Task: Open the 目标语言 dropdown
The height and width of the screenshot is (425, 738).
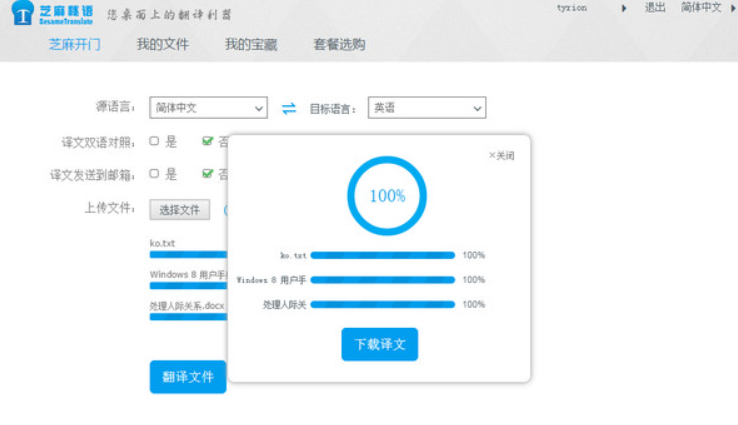Action: (x=427, y=108)
